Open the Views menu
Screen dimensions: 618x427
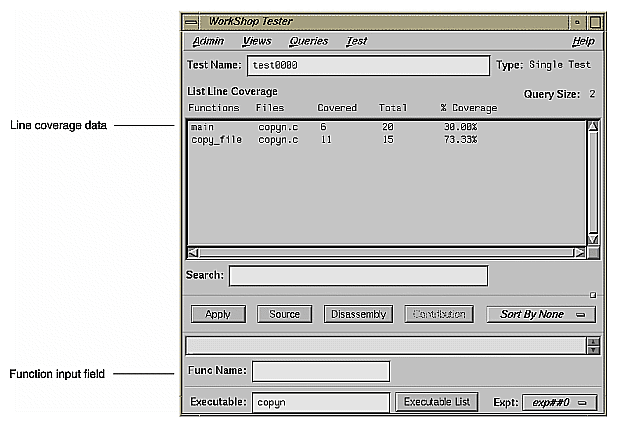point(257,41)
